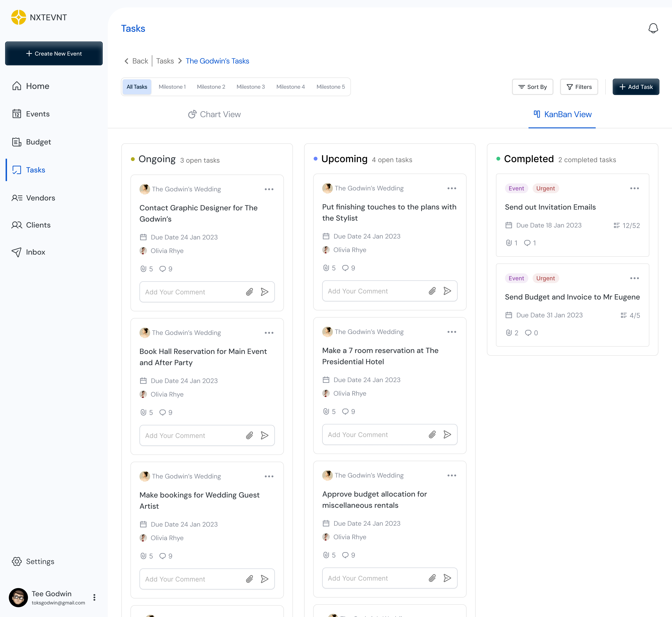The width and height of the screenshot is (672, 617).
Task: Click send icon on 7 room reservation card
Action: tap(447, 434)
